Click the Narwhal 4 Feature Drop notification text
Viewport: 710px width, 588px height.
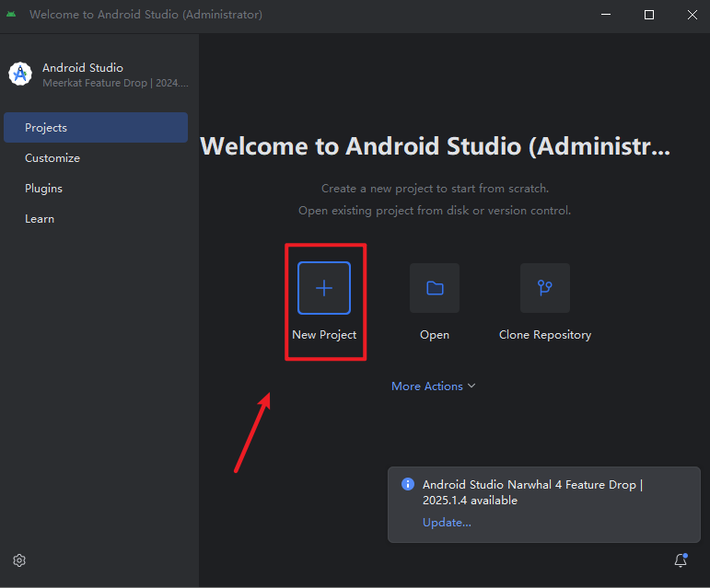[x=531, y=492]
